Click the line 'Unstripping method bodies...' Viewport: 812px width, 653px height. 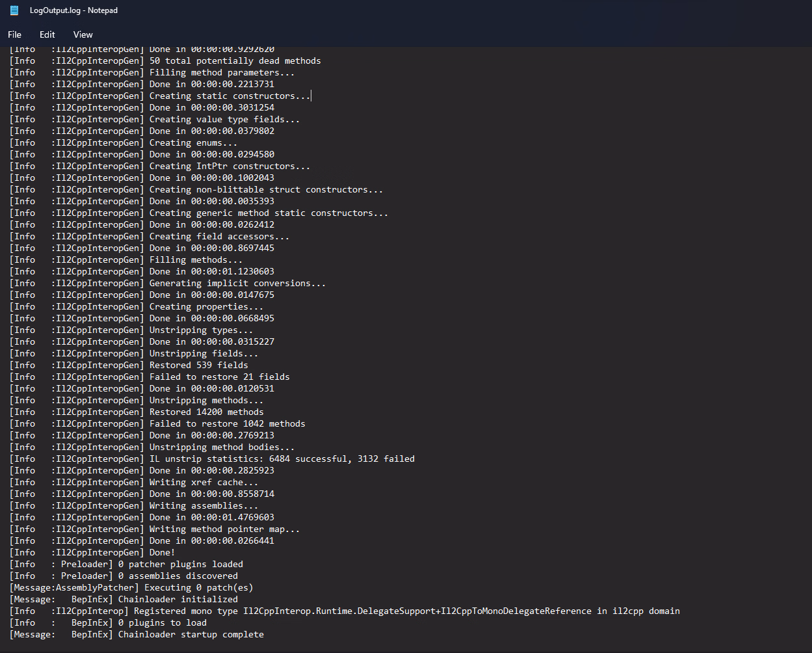[x=152, y=447]
